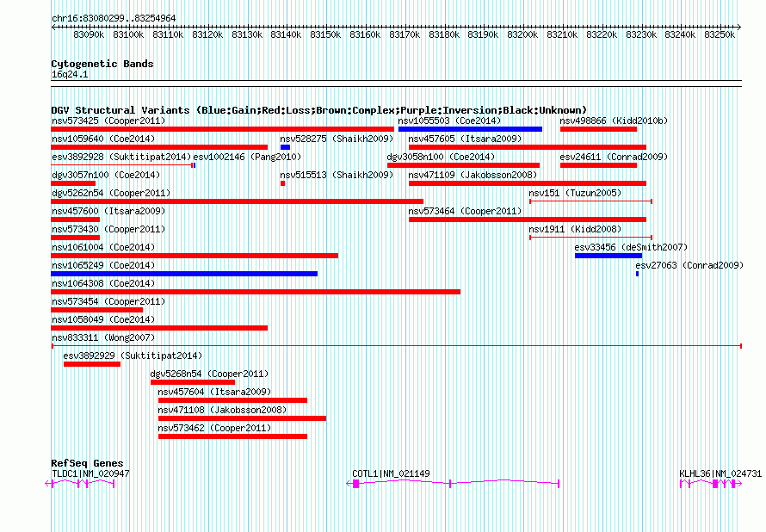Screen dimensions: 766x532
Task: Click the Cytogenetic Bands track title
Action: (x=102, y=64)
